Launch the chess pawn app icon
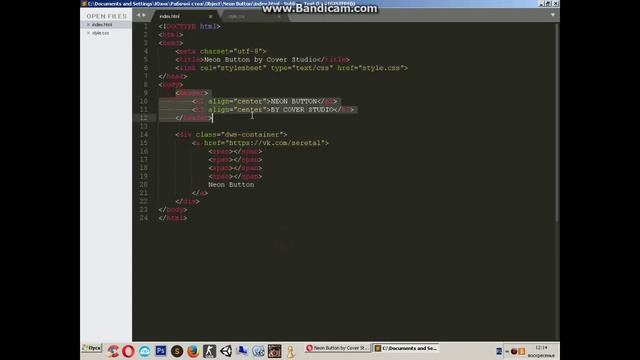This screenshot has width=640, height=360. pos(291,351)
